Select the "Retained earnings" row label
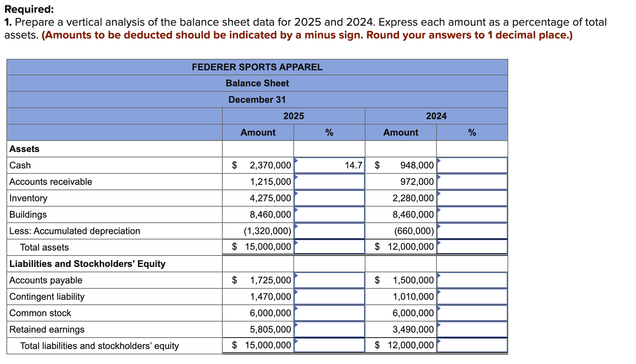 coord(47,329)
